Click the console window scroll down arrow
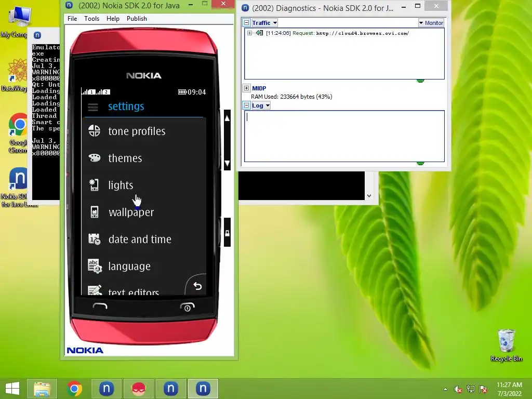 click(369, 196)
